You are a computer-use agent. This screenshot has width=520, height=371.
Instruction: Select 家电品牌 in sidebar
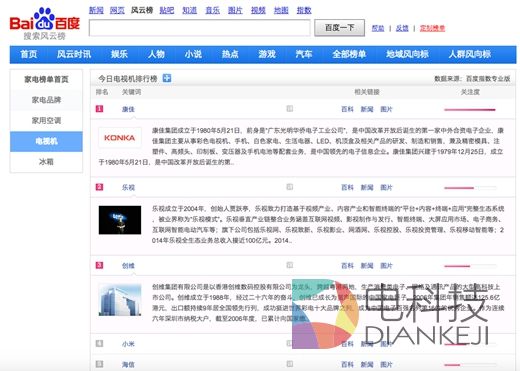tap(46, 100)
